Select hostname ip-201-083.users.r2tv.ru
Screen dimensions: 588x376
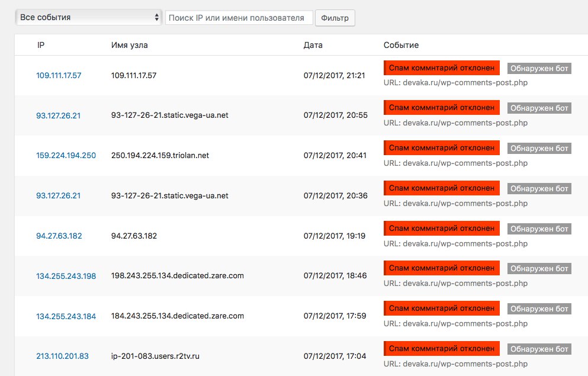pos(155,356)
